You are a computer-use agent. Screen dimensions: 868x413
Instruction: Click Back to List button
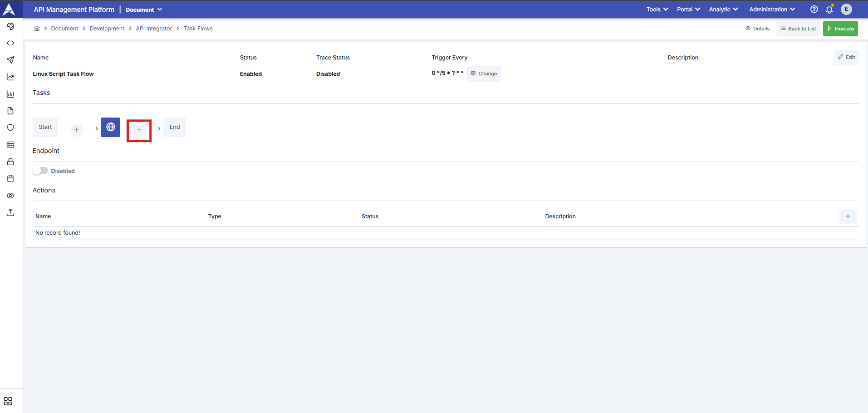point(798,29)
